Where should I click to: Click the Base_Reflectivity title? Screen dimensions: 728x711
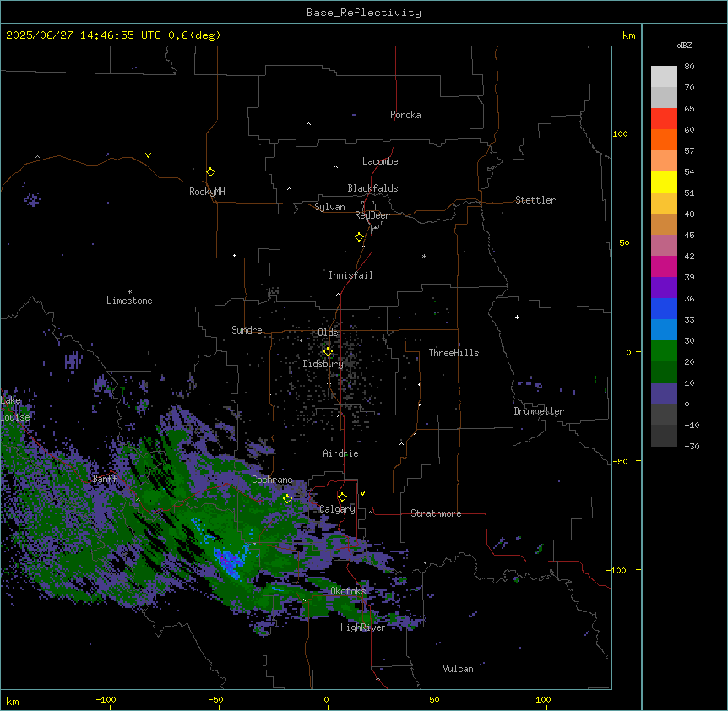364,13
